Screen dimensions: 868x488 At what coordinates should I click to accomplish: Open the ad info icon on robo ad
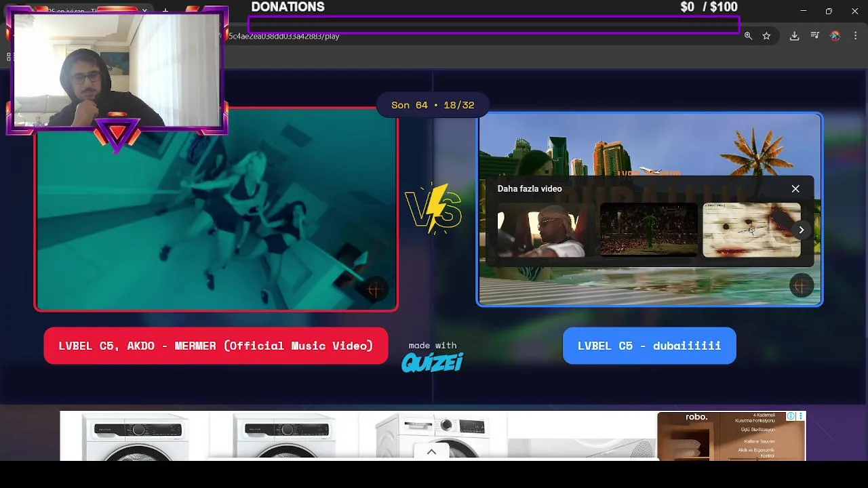(x=791, y=416)
